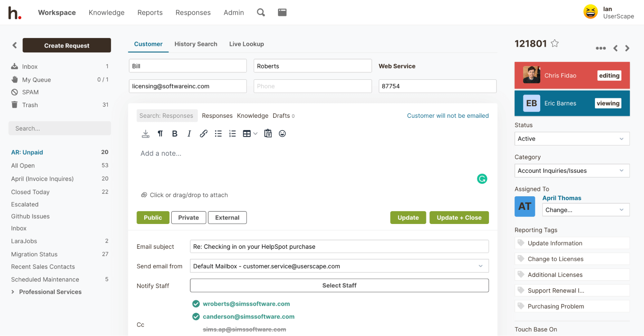Select the Purchasing Problem reporting tag
Screen dimensions: 644x336
click(555, 306)
